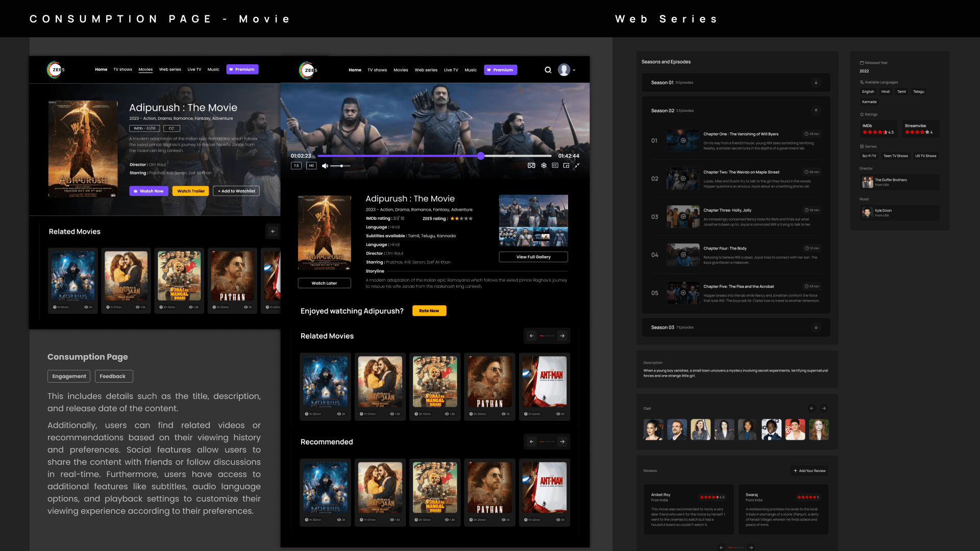Image resolution: width=980 pixels, height=551 pixels.
Task: Go to previous reviews page
Action: pyautogui.click(x=721, y=547)
